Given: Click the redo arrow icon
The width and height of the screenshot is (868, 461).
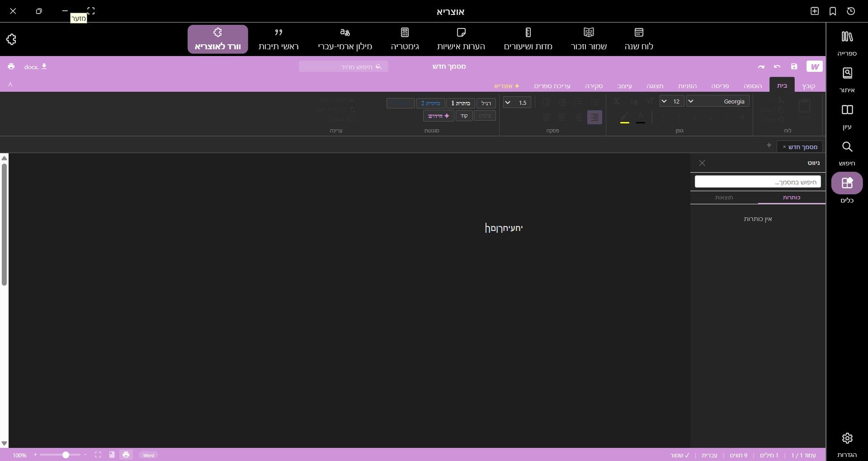Looking at the screenshot, I should [x=761, y=66].
